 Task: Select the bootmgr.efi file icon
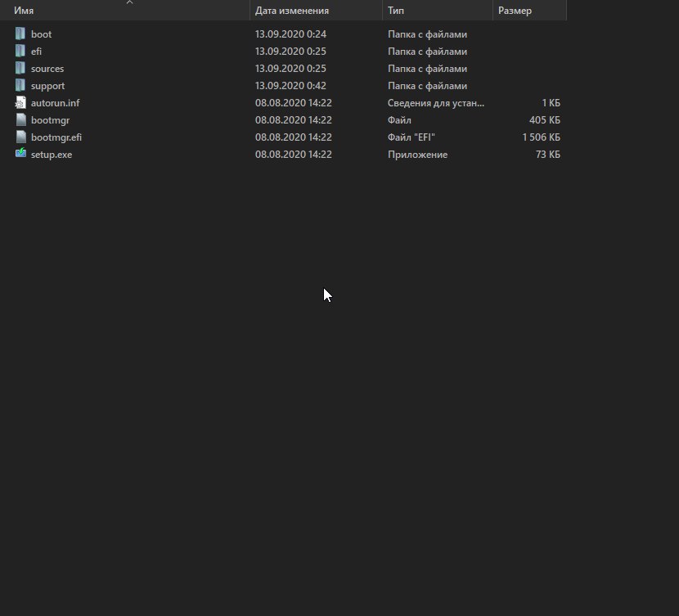pyautogui.click(x=20, y=137)
